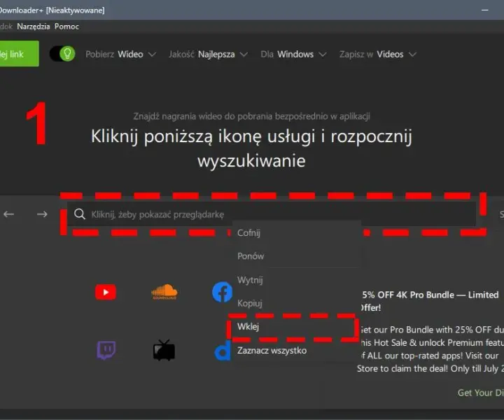Choose Wytnij in context menu

[x=296, y=280]
